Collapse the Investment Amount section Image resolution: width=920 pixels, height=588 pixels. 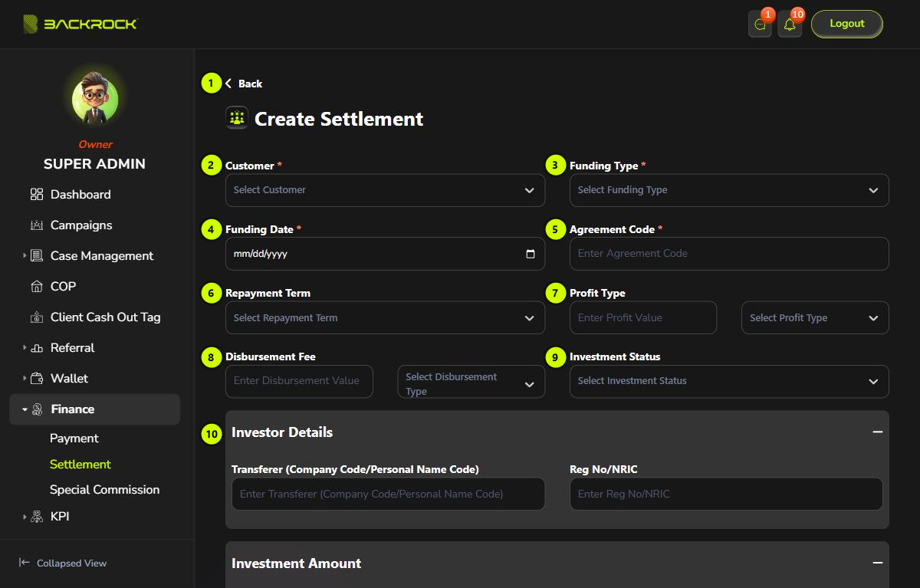coord(878,563)
